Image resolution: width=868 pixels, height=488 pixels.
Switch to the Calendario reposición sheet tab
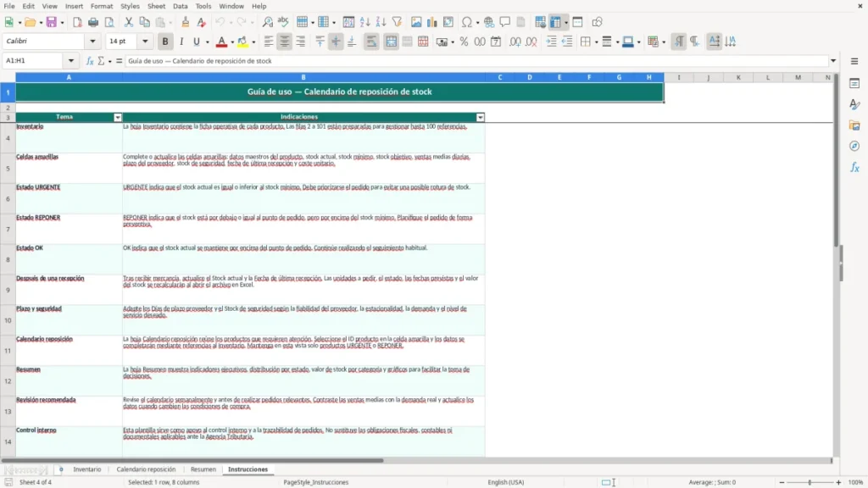(x=146, y=469)
